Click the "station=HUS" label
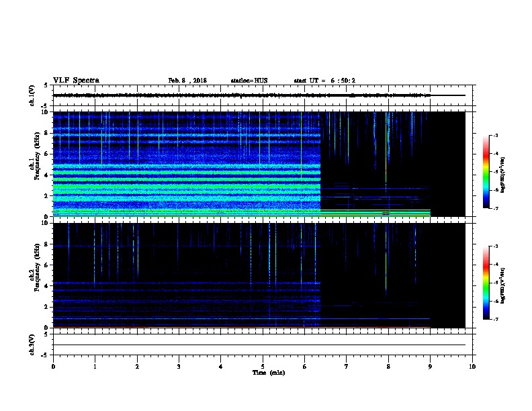Image resolution: width=532 pixels, height=411 pixels. pos(249,81)
